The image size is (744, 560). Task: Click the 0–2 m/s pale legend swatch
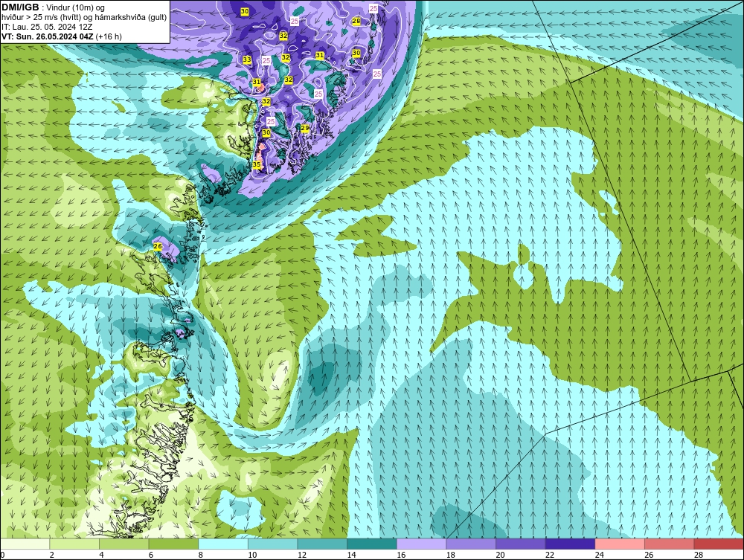[x=25, y=544]
